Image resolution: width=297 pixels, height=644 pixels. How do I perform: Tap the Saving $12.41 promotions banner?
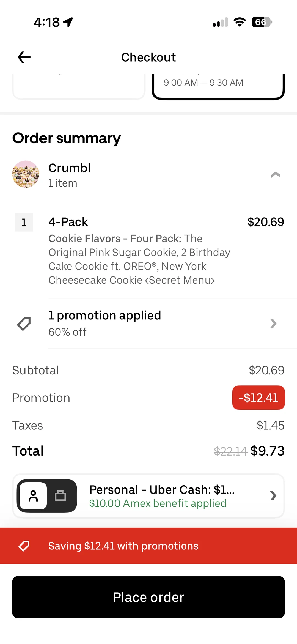tap(148, 546)
